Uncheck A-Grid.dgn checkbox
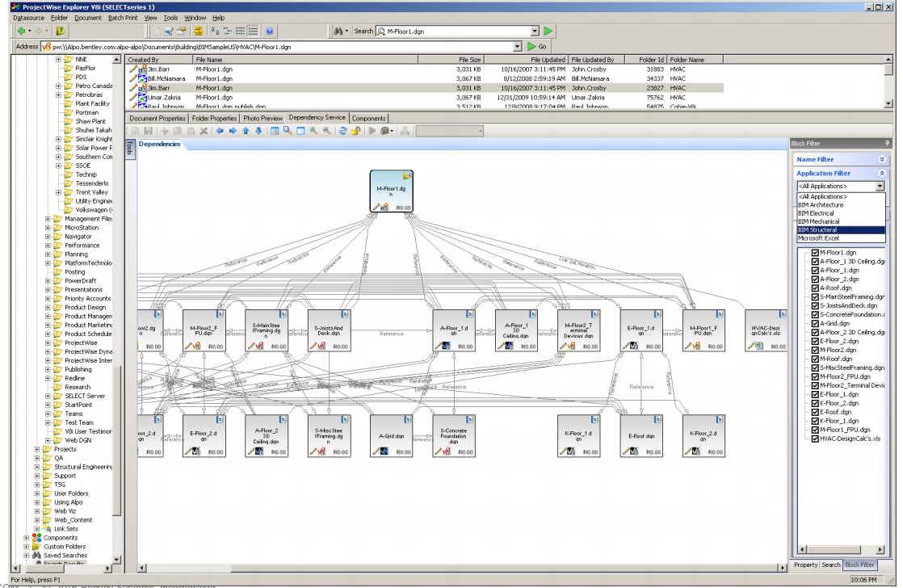Image resolution: width=903 pixels, height=588 pixels. 815,324
